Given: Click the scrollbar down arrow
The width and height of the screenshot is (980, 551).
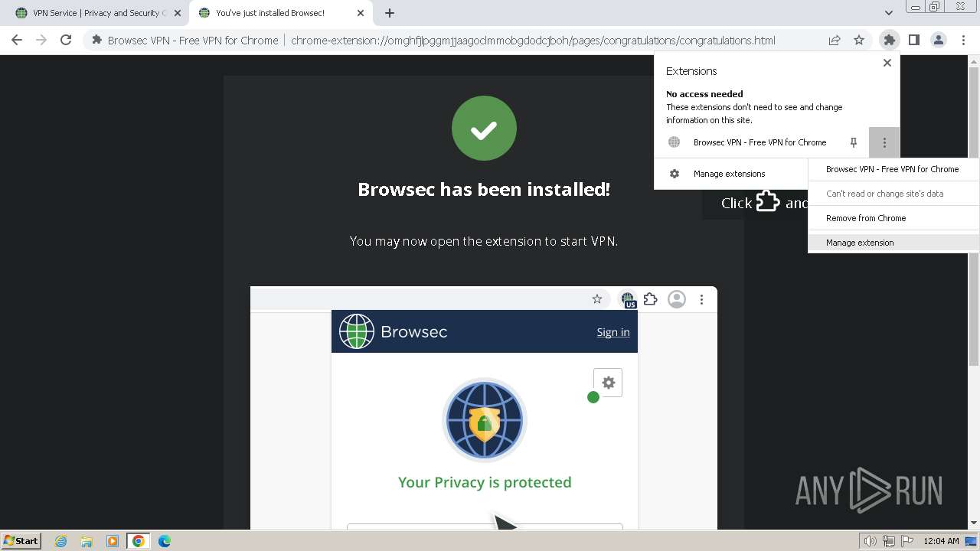Looking at the screenshot, I should [x=974, y=523].
